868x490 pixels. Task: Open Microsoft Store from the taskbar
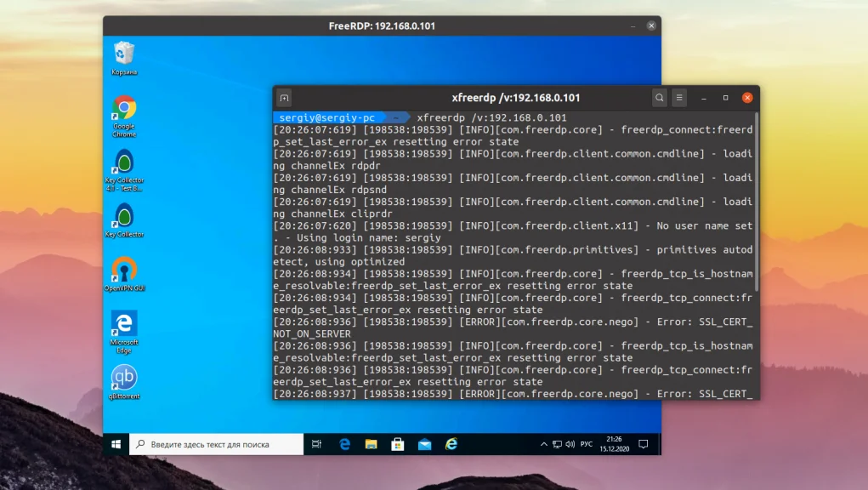point(396,443)
